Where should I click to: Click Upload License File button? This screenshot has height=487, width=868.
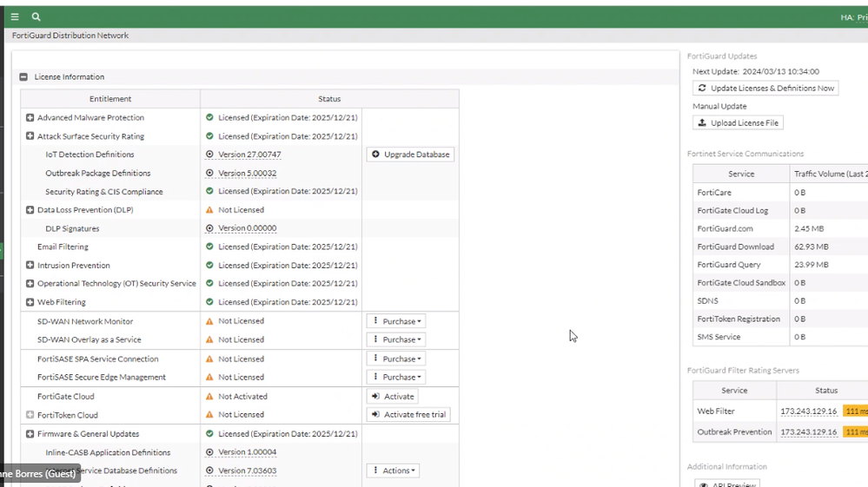(x=738, y=122)
